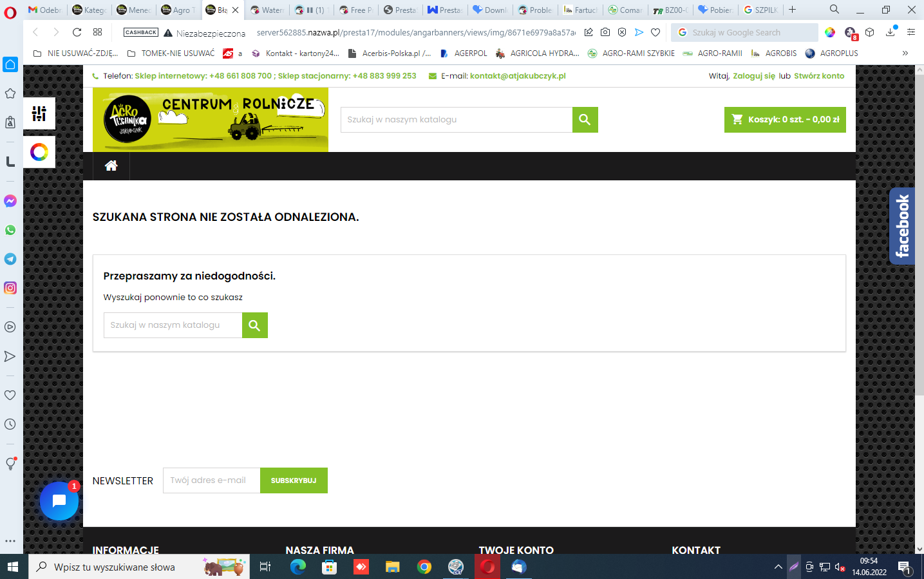Focus the header catalog search field
Screen dimensions: 924x579
(x=457, y=120)
